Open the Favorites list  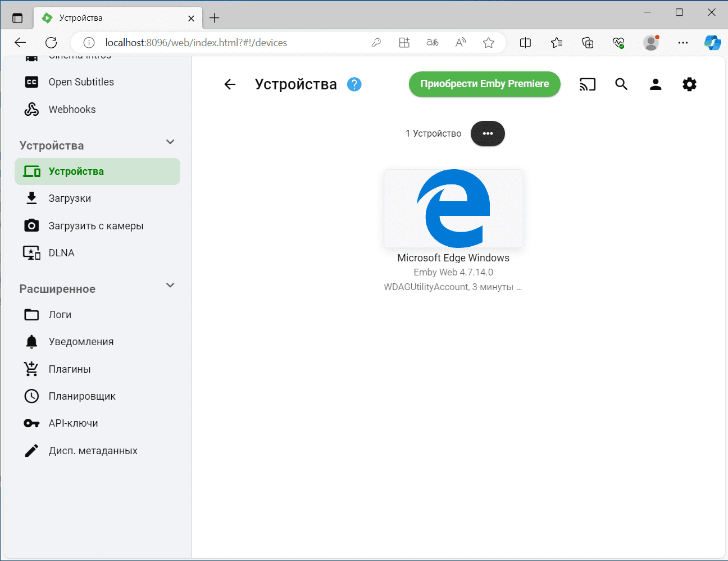pos(557,43)
